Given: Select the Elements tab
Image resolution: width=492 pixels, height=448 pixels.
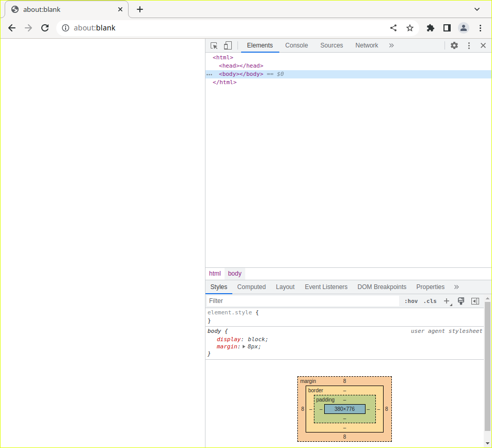Looking at the screenshot, I should pos(260,45).
